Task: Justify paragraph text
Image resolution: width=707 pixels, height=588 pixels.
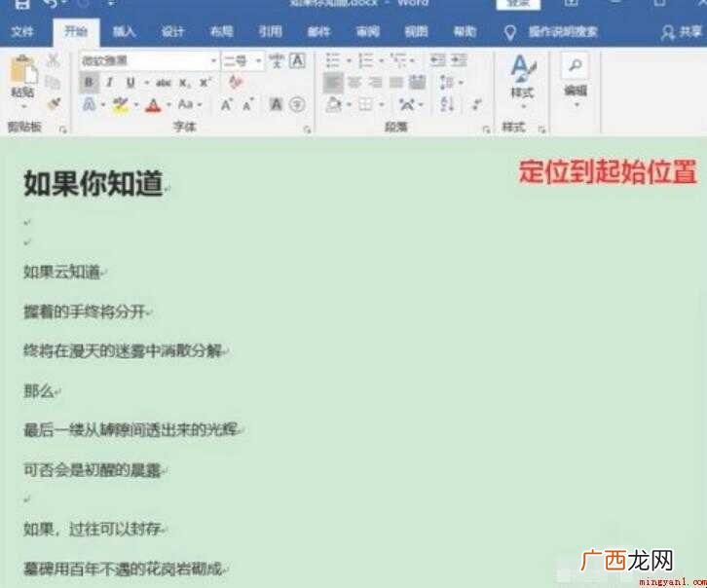Action: coord(396,83)
